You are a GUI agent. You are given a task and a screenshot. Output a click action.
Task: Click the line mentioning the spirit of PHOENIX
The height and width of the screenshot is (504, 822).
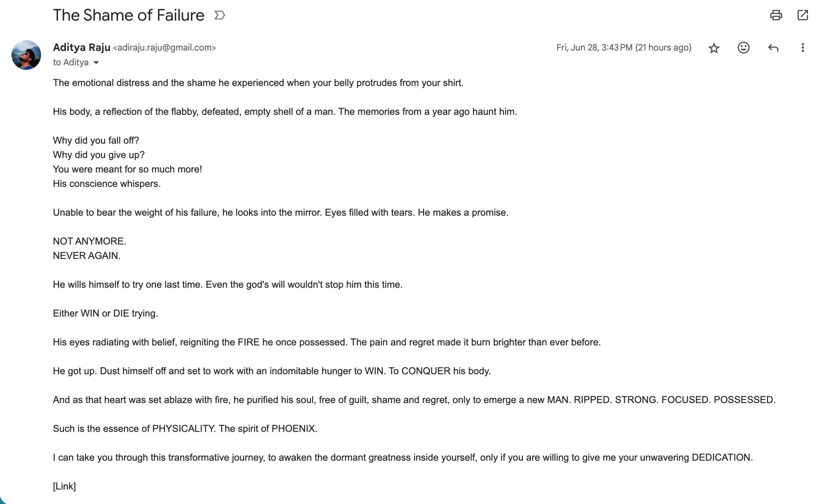coord(185,429)
